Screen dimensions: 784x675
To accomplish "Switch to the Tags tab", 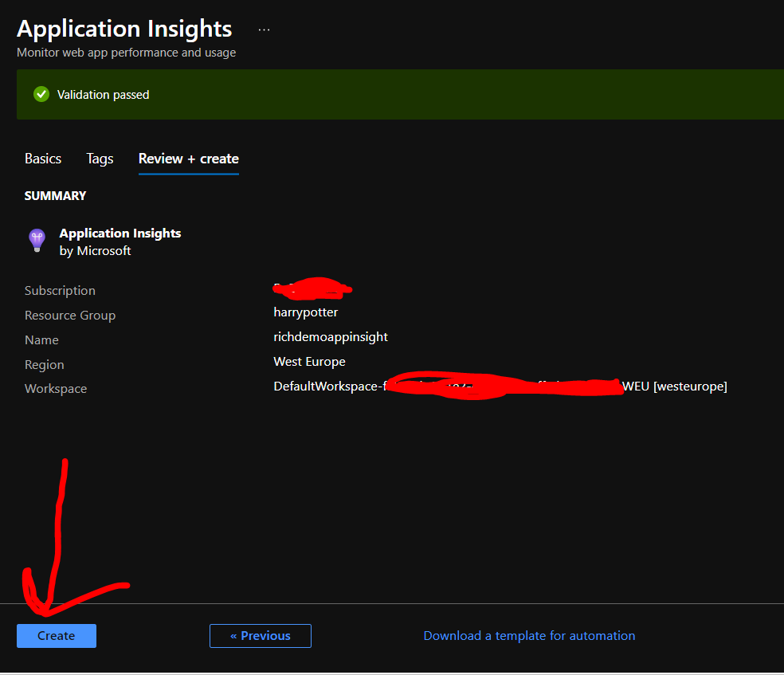I will pyautogui.click(x=100, y=159).
